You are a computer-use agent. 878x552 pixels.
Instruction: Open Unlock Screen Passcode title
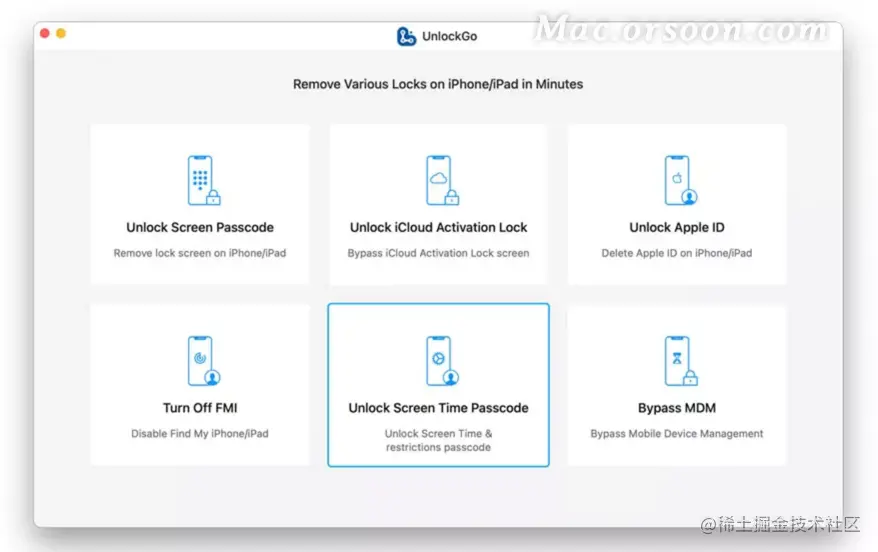[x=200, y=227]
